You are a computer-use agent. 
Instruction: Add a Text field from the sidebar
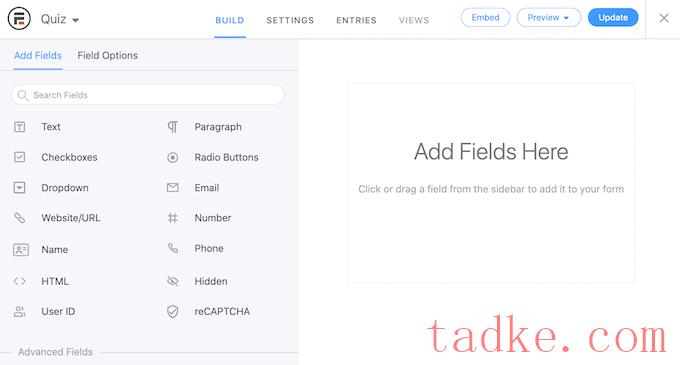tap(37, 127)
